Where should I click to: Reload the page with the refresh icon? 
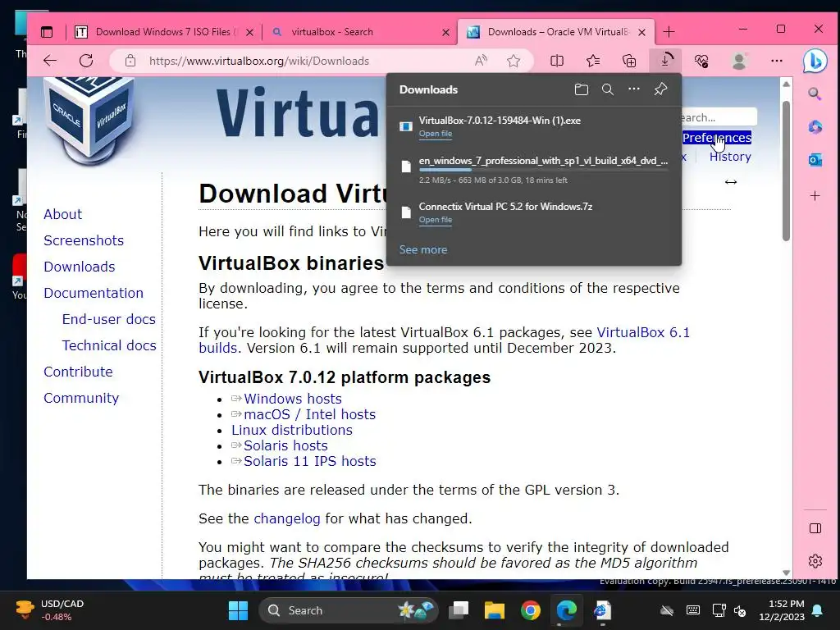click(86, 61)
